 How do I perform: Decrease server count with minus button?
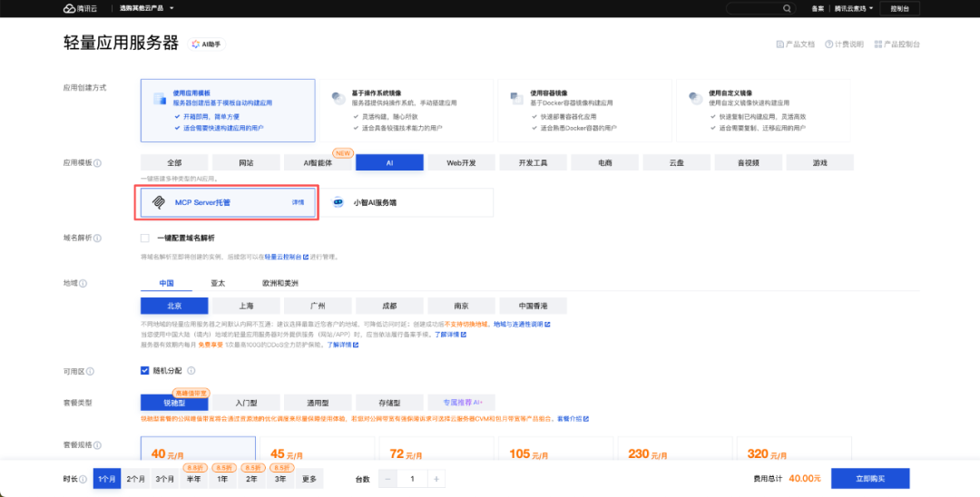click(x=387, y=480)
